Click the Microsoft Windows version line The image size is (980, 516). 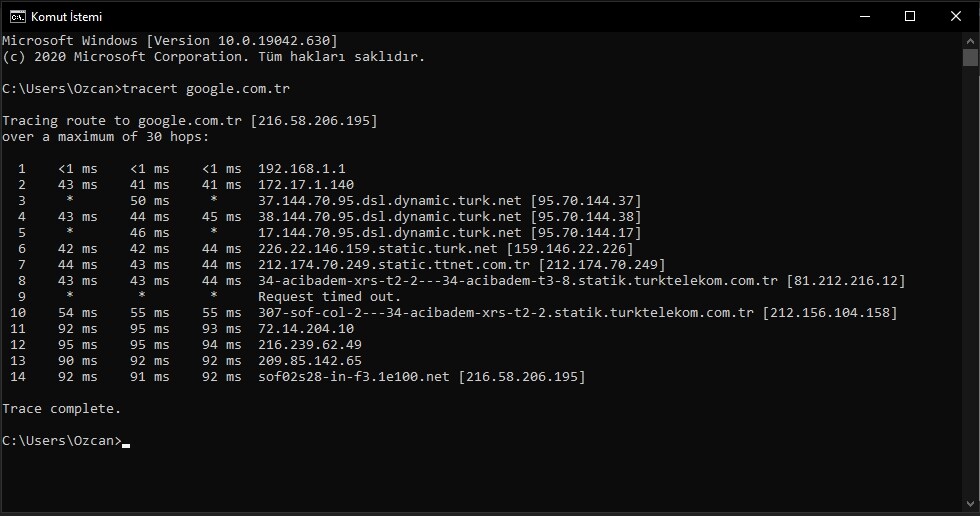pos(169,41)
